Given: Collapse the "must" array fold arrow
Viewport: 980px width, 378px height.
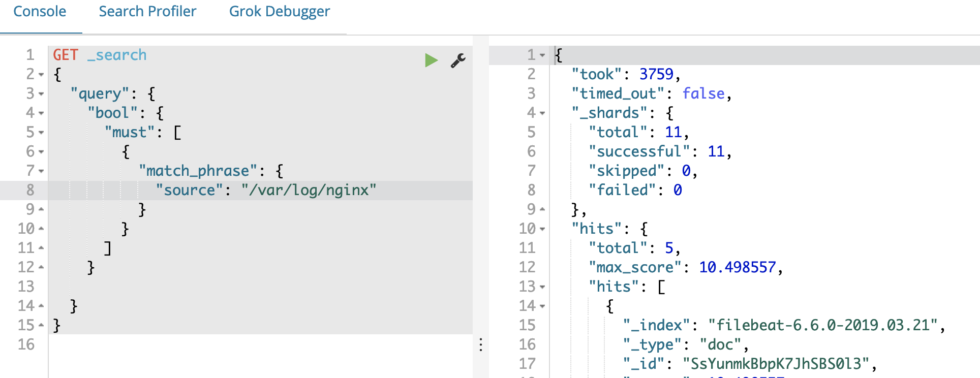Looking at the screenshot, I should [41, 133].
